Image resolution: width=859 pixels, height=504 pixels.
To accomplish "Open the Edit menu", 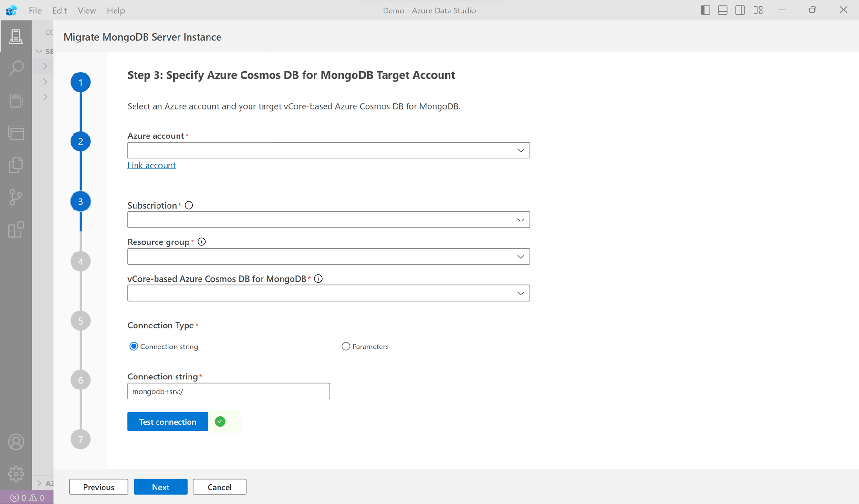I will click(x=60, y=10).
